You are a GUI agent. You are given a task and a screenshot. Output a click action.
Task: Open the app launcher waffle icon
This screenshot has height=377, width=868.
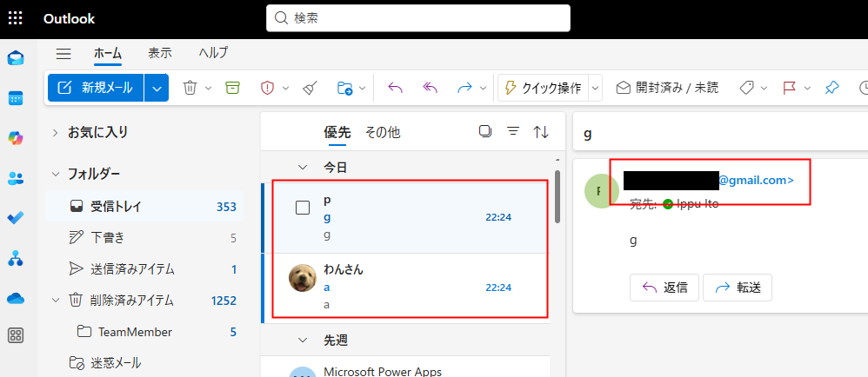[16, 18]
